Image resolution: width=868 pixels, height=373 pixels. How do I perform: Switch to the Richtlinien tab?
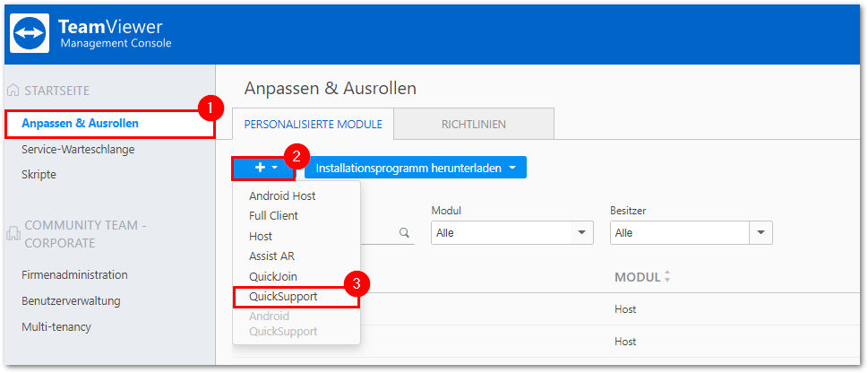pos(474,124)
